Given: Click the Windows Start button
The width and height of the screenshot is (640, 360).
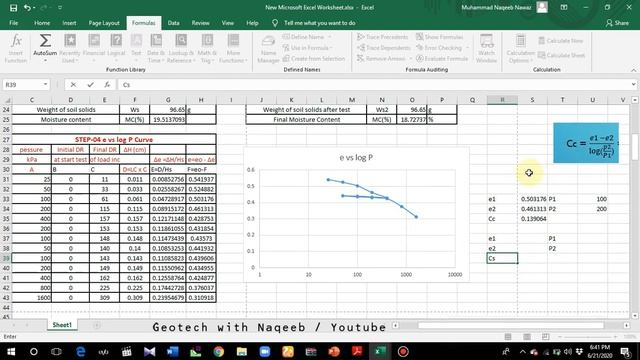Looking at the screenshot, I should 11,351.
